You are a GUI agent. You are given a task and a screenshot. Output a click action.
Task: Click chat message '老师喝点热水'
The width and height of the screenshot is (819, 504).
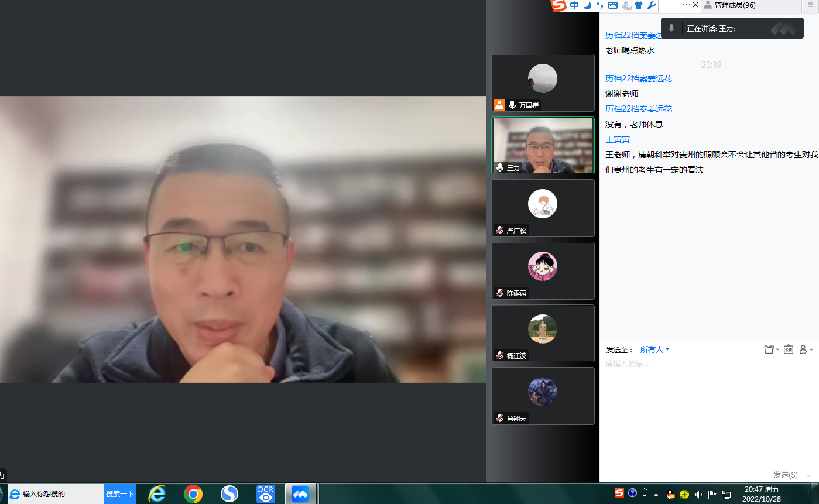630,50
